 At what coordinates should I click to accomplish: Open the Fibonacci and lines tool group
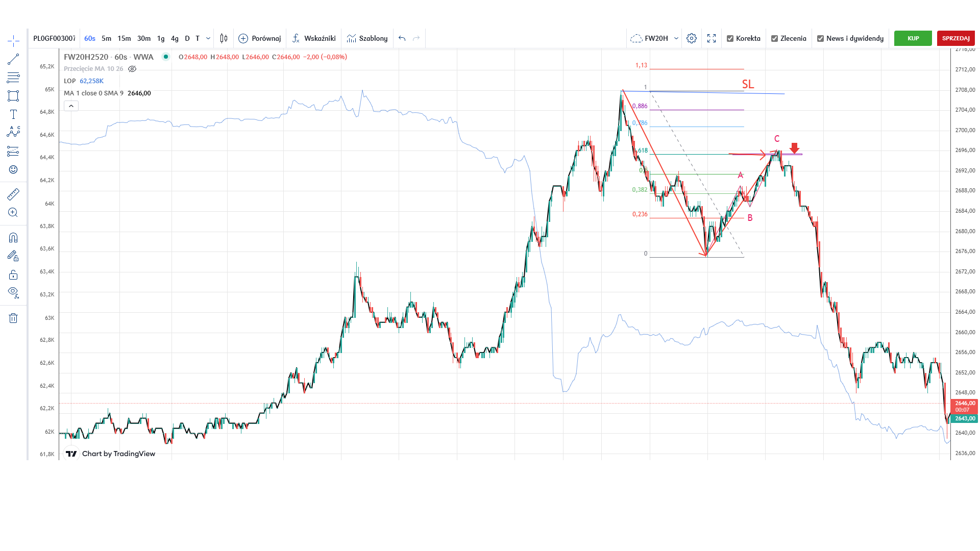[x=13, y=78]
